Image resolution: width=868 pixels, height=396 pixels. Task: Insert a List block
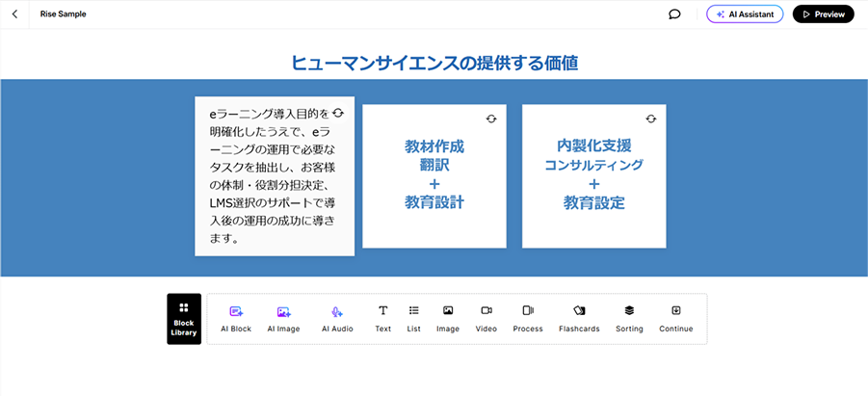coord(413,319)
